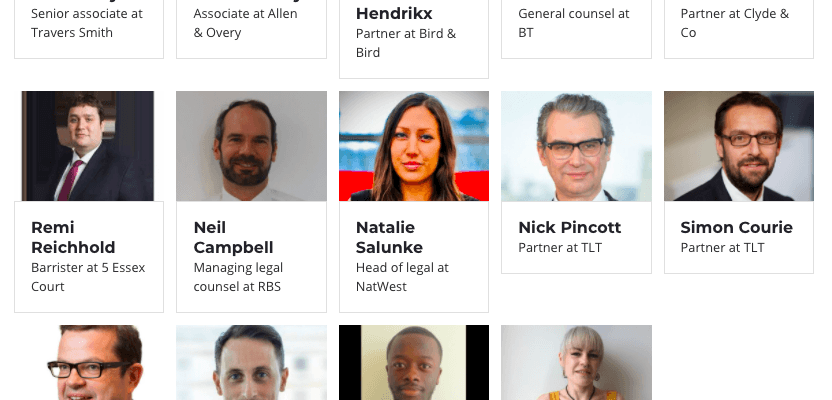Viewport: 832px width, 400px height.
Task: Open Remi Reichhold's profile photo
Action: 89,146
